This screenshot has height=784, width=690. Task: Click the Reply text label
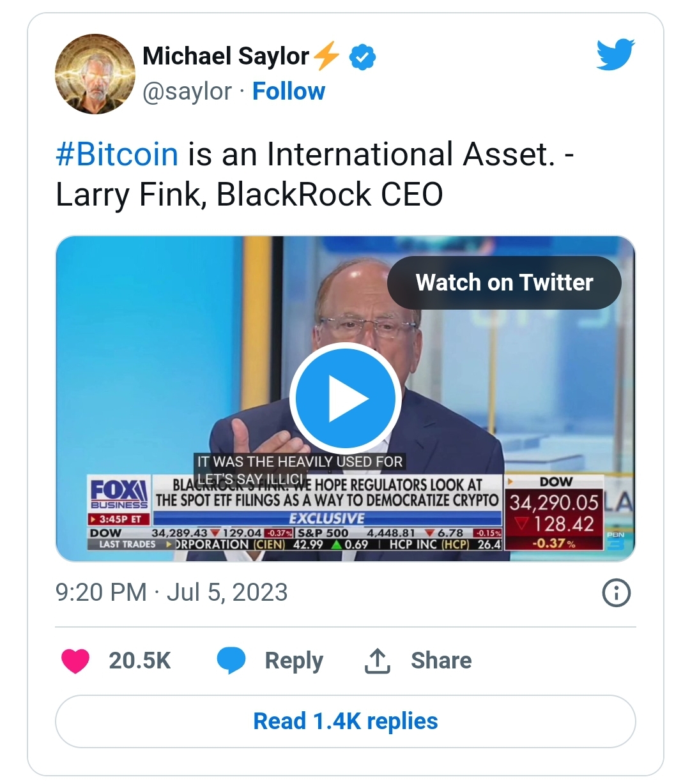pos(294,661)
